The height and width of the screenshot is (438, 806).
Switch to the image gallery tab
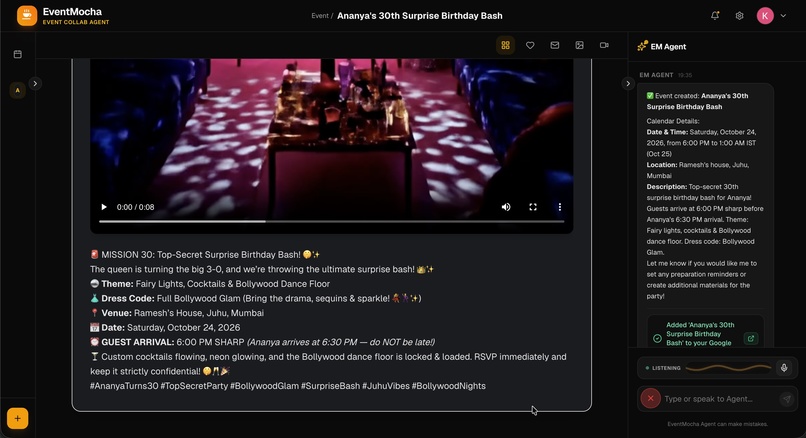(x=579, y=45)
